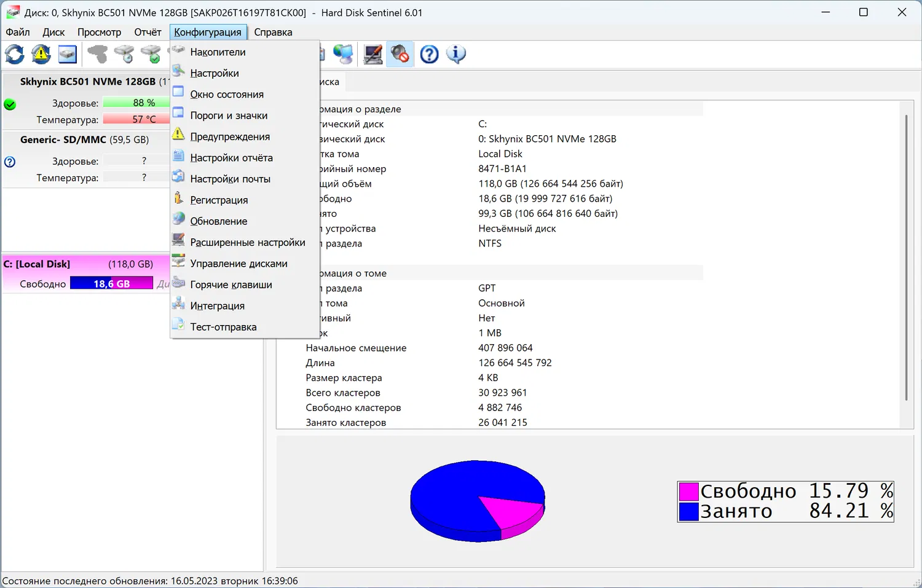Open the Отчёт menu
This screenshot has height=588, width=922.
[148, 32]
